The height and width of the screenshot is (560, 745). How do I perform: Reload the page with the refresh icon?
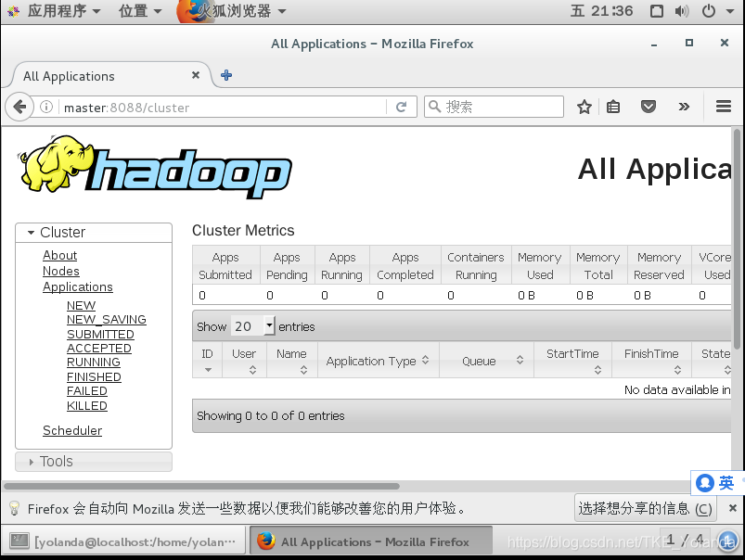click(x=402, y=107)
